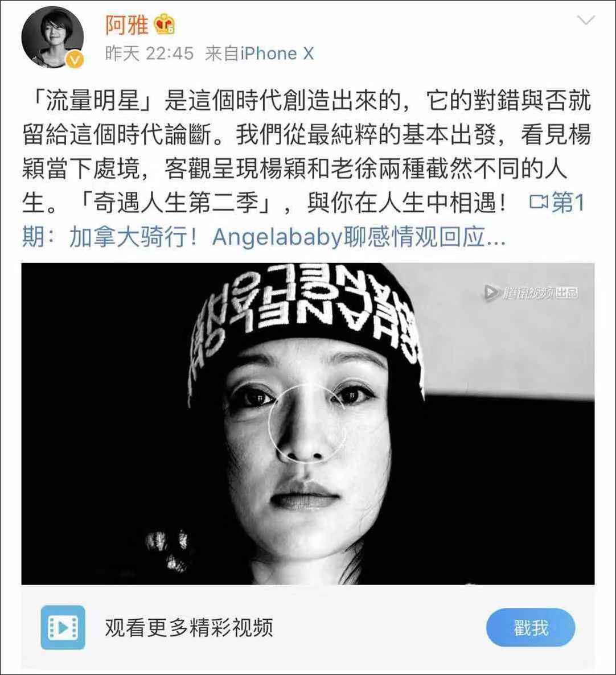Open the 阿雅 username link
This screenshot has height=675, width=616.
(x=127, y=26)
